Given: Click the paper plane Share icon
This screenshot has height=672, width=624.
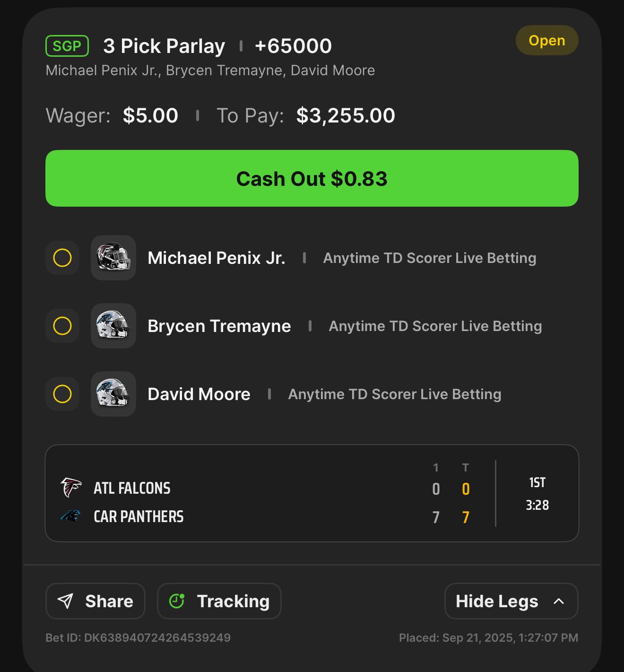Looking at the screenshot, I should [65, 601].
